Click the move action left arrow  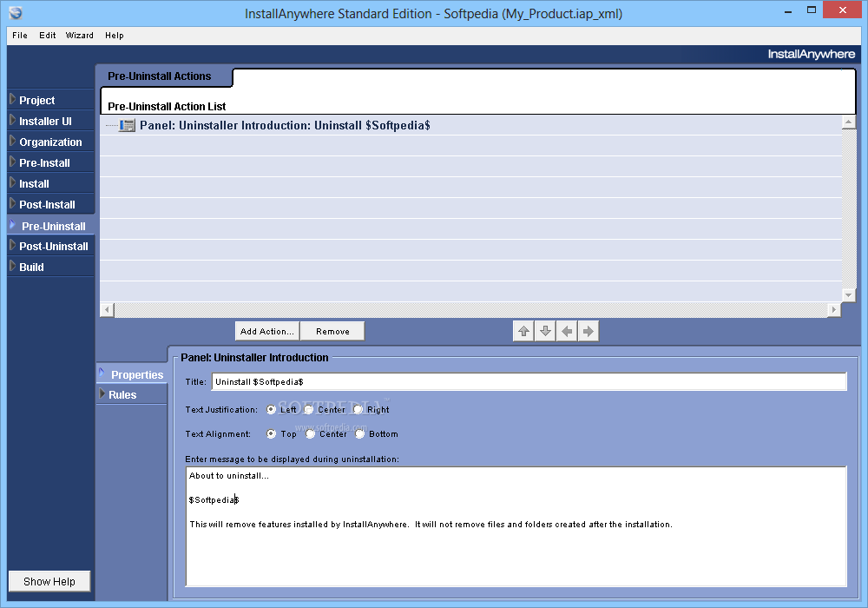coord(567,331)
